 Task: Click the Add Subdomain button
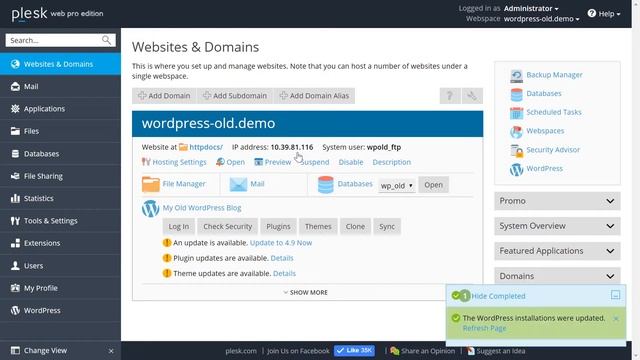[235, 96]
